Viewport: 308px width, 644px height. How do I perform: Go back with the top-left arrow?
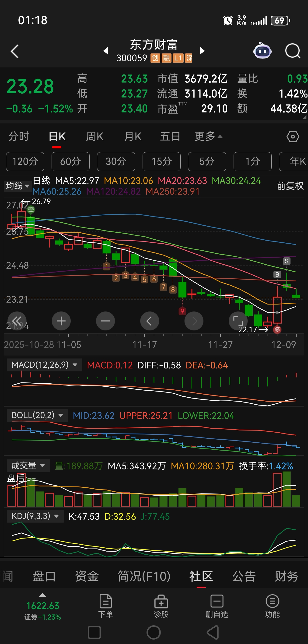point(15,51)
